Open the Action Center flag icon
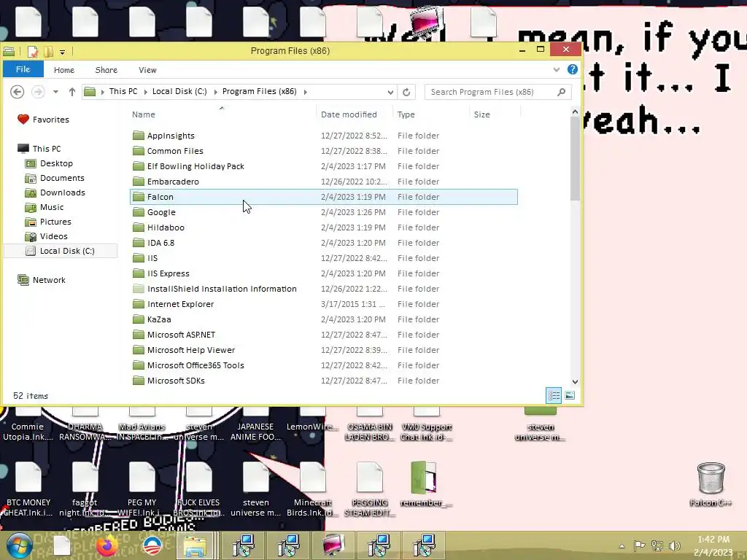Image resolution: width=747 pixels, height=560 pixels. tap(639, 545)
